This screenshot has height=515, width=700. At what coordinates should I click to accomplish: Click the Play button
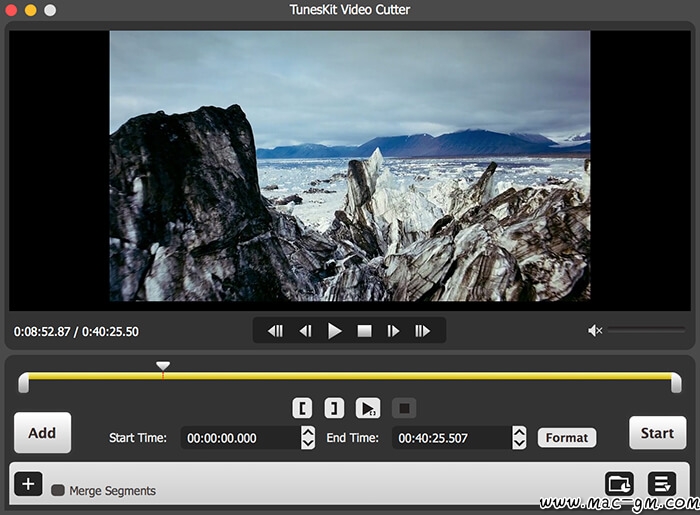click(335, 331)
